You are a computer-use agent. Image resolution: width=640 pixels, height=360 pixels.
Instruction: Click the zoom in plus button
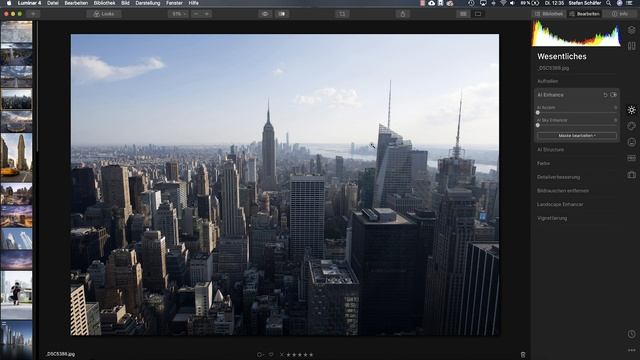tap(207, 14)
